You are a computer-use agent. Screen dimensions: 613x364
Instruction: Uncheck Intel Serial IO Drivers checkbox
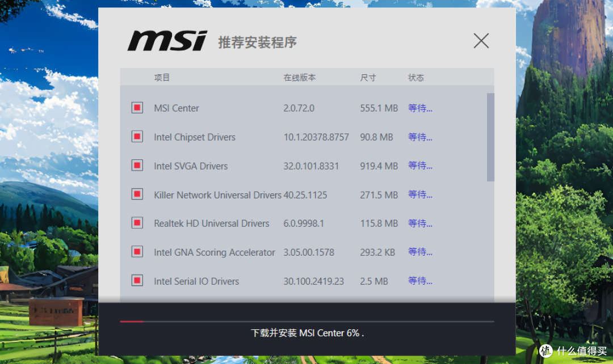[x=137, y=281]
